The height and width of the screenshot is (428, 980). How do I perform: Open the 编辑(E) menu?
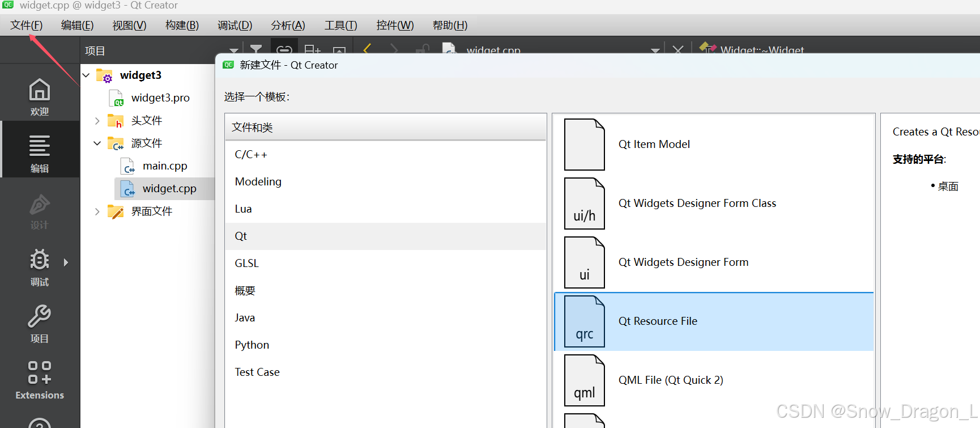tap(77, 26)
